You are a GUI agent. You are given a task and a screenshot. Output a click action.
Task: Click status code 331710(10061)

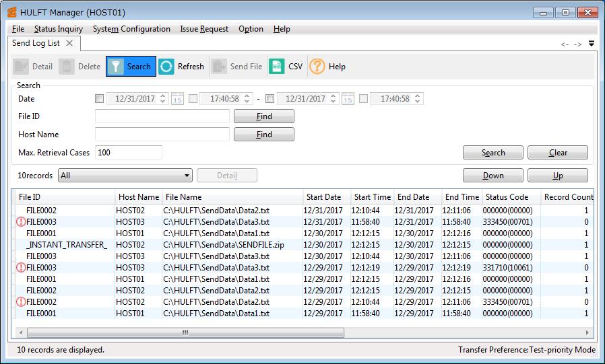(x=507, y=267)
